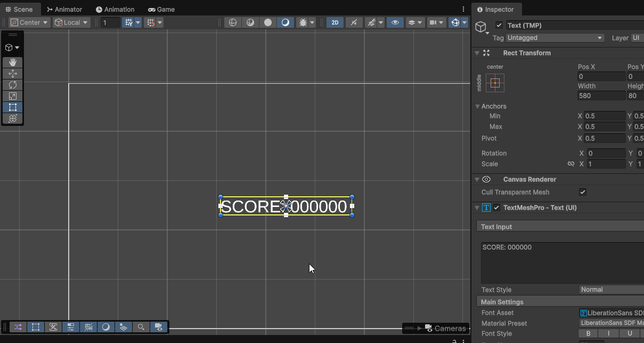Click the Text (TMP) name field
Image resolution: width=644 pixels, height=343 pixels.
574,25
